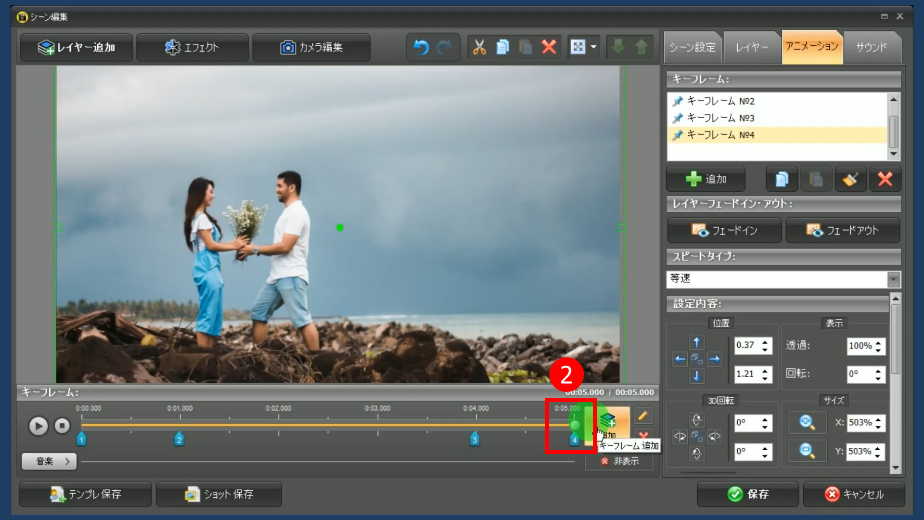Click the broom clear keyframes icon

coord(850,179)
